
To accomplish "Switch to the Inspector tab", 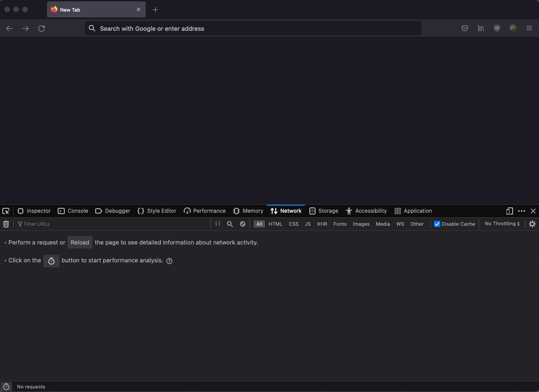I will coord(34,211).
